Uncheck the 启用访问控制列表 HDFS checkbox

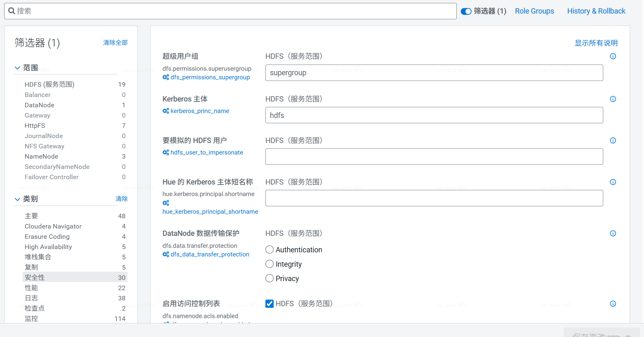coord(270,304)
